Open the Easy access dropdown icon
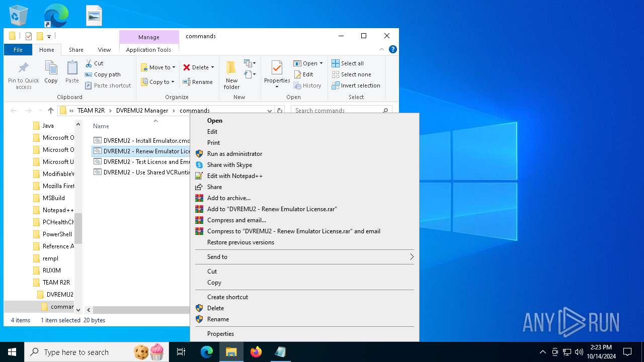644x362 pixels. [x=250, y=74]
